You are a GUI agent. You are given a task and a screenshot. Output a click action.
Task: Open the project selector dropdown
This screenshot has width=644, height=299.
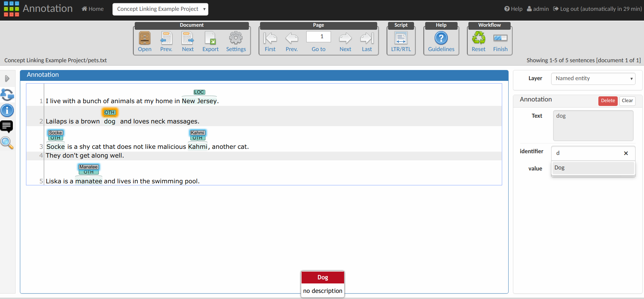tap(160, 9)
